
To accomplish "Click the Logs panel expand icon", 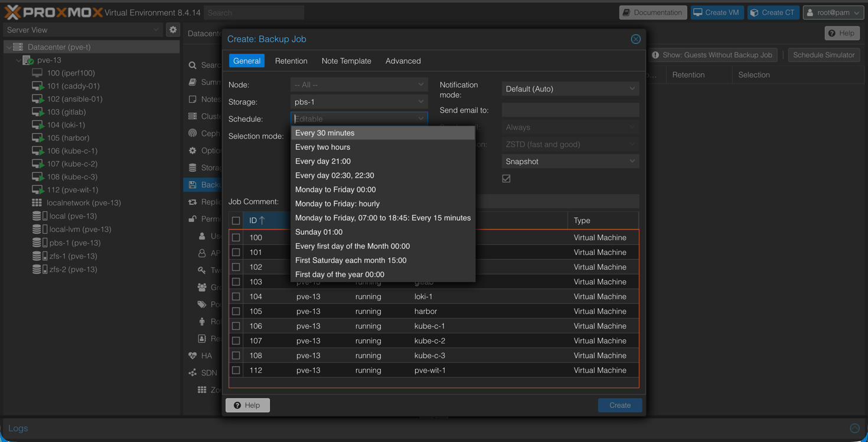I will coord(854,428).
